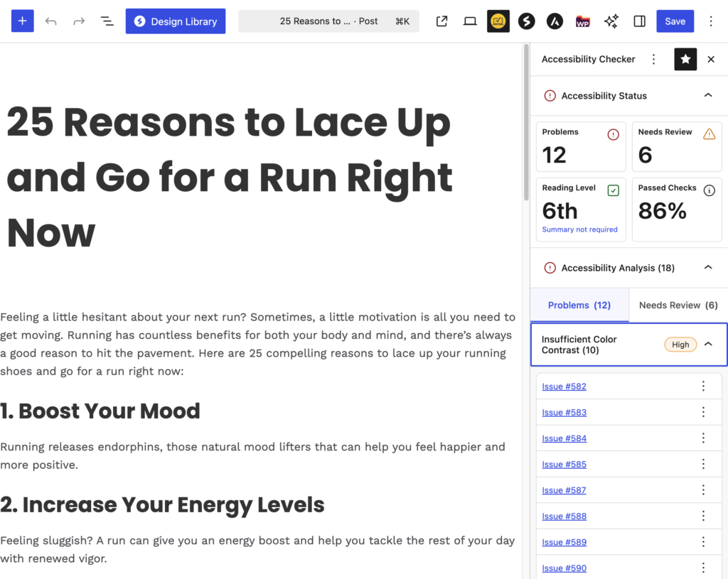Collapse the Accessibility Status section
The height and width of the screenshot is (579, 728).
coord(707,95)
